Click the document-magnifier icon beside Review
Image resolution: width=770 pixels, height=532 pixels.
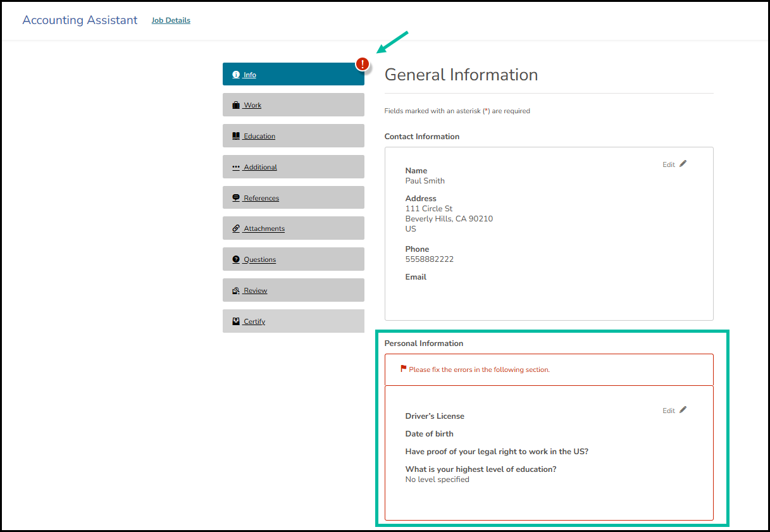coord(236,290)
